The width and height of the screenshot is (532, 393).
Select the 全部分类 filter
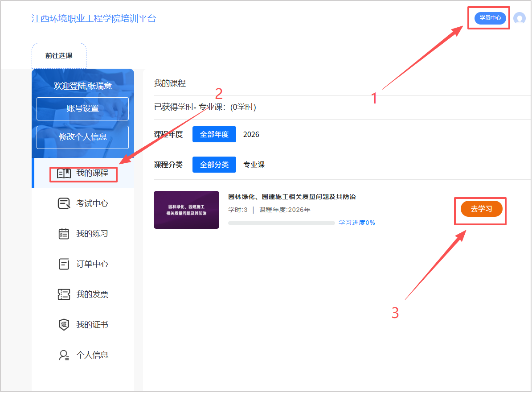point(214,165)
